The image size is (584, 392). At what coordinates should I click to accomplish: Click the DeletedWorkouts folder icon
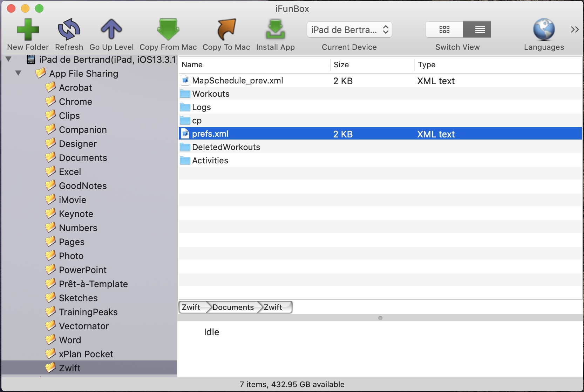(x=185, y=147)
